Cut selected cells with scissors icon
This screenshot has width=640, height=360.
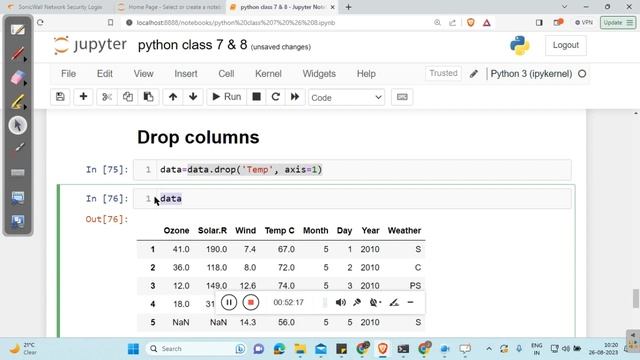(107, 97)
